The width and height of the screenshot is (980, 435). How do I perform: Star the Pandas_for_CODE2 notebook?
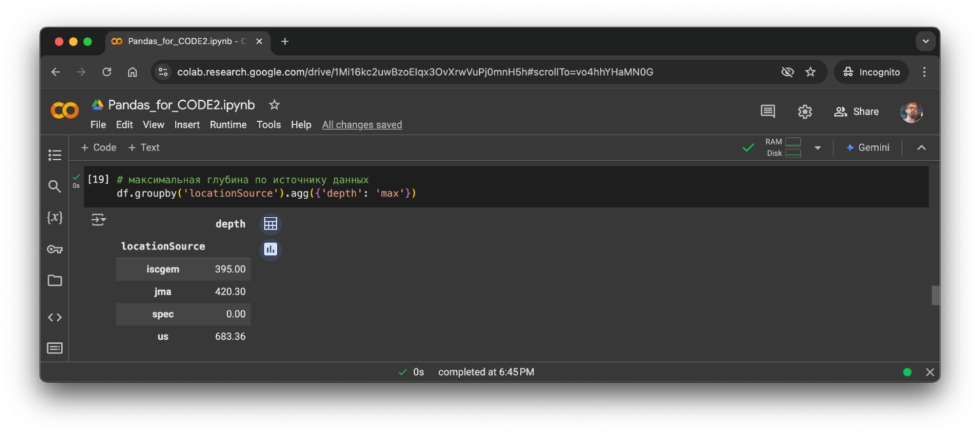274,104
